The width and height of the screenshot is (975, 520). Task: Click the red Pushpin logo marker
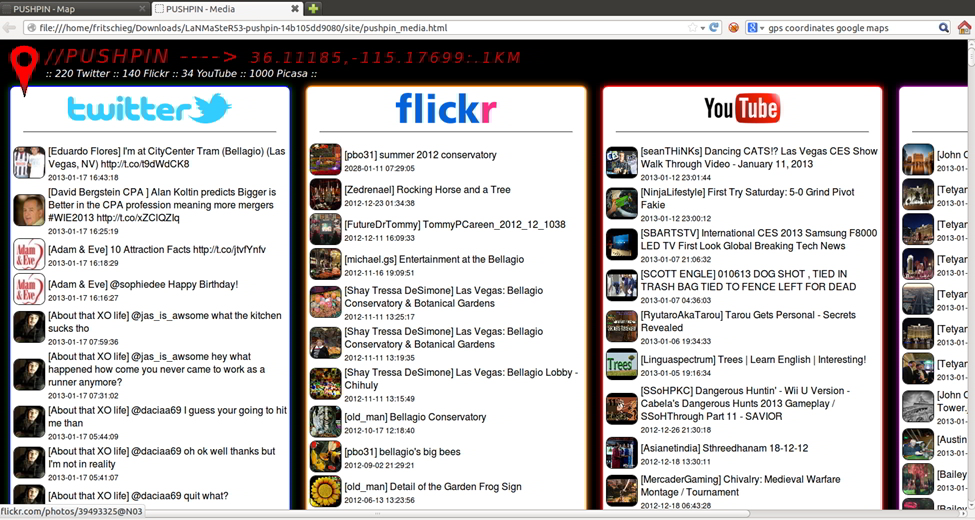pyautogui.click(x=24, y=70)
